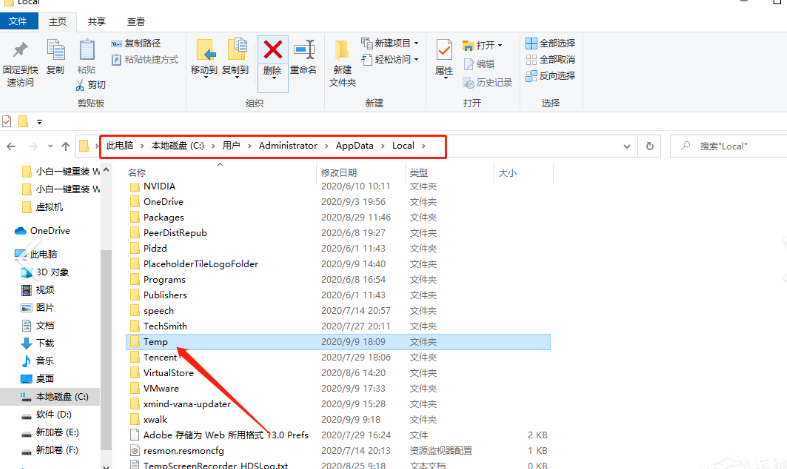Open Documents (文档) in sidebar
Screen dimensions: 787x469
click(x=45, y=326)
